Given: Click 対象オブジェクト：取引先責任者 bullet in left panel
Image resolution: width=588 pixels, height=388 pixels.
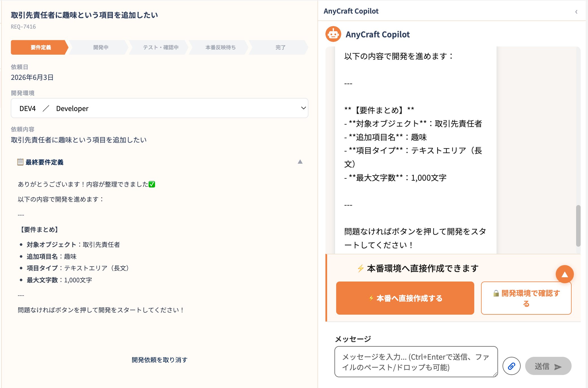Looking at the screenshot, I should tap(73, 244).
